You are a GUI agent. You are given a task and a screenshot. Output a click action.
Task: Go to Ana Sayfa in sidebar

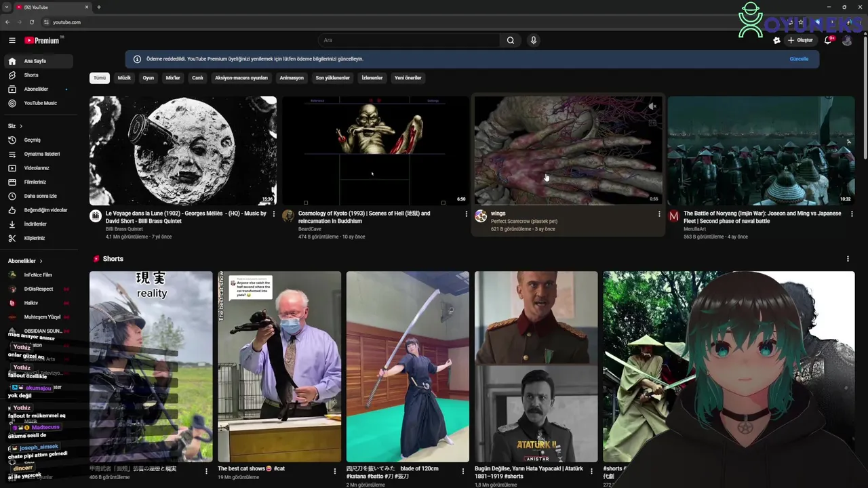click(x=37, y=61)
